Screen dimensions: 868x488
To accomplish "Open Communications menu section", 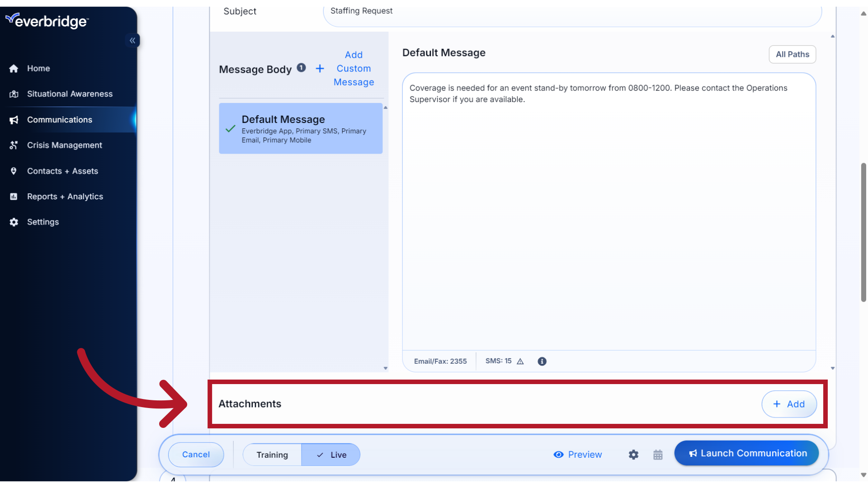I will [60, 119].
